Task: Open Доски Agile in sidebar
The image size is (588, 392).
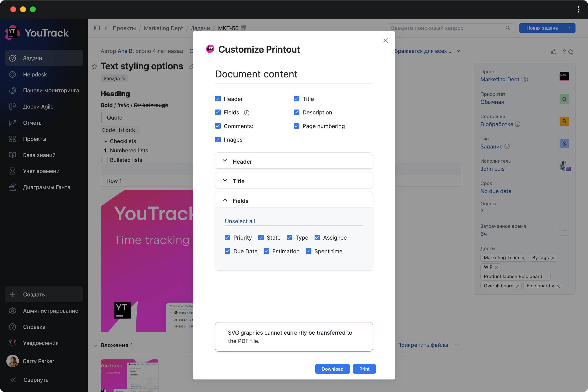Action: point(38,107)
